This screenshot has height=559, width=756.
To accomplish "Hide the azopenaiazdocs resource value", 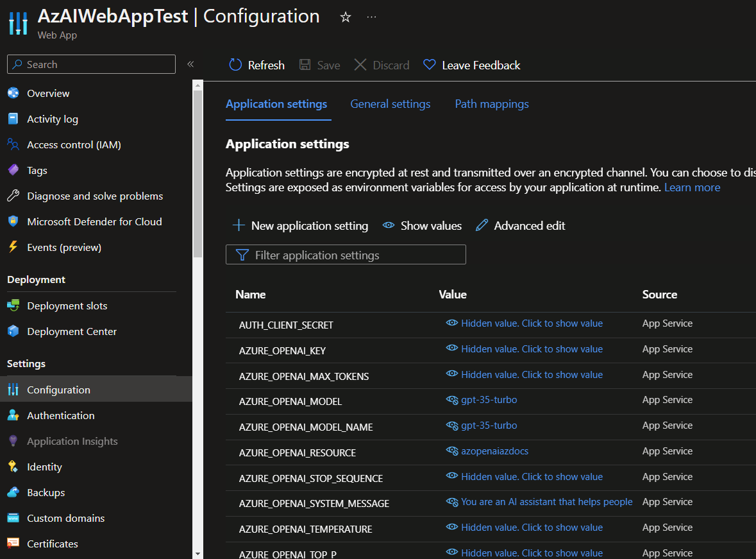I will (487, 451).
